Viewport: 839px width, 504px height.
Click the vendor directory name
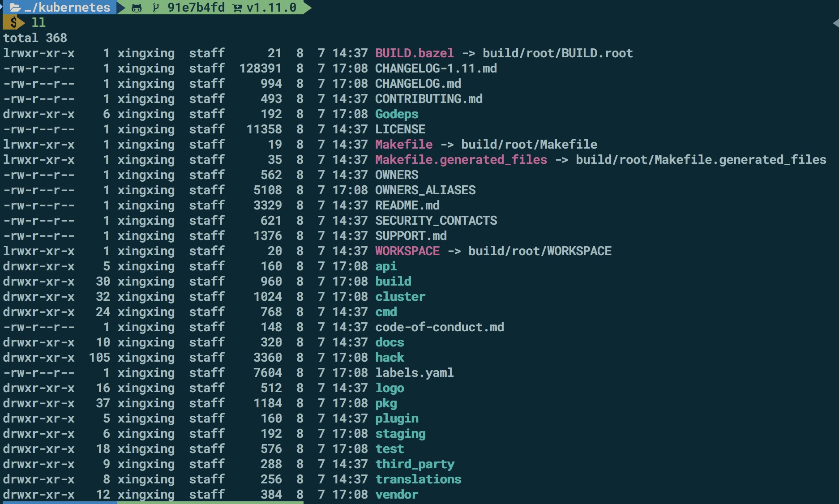point(397,494)
